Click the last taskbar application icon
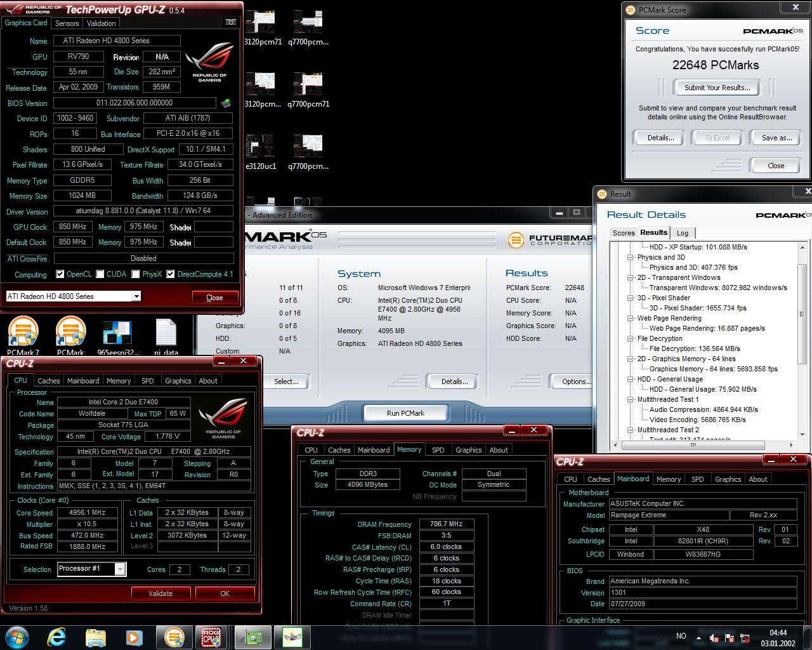The height and width of the screenshot is (650, 812). pyautogui.click(x=291, y=637)
